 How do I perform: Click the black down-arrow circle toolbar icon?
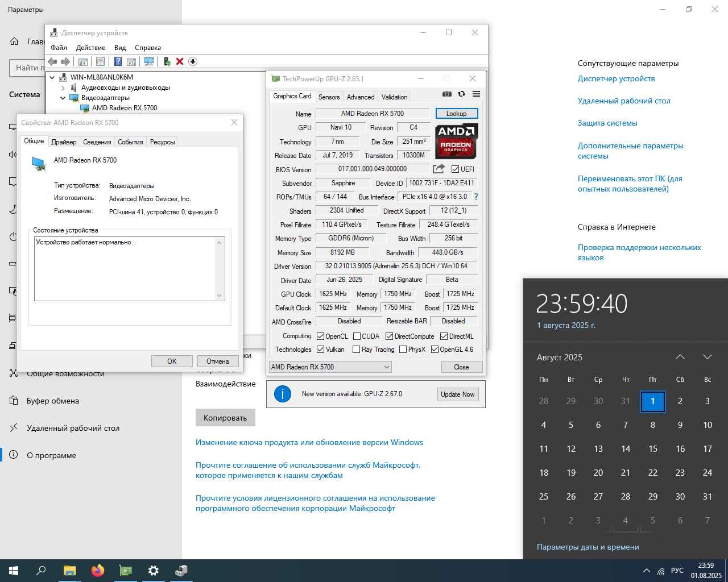[193, 61]
